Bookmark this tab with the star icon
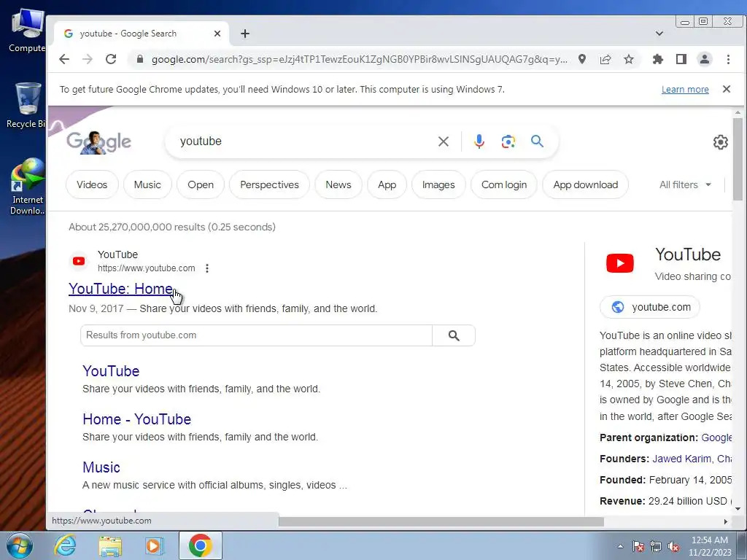Screen dimensions: 747x560 pos(629,59)
